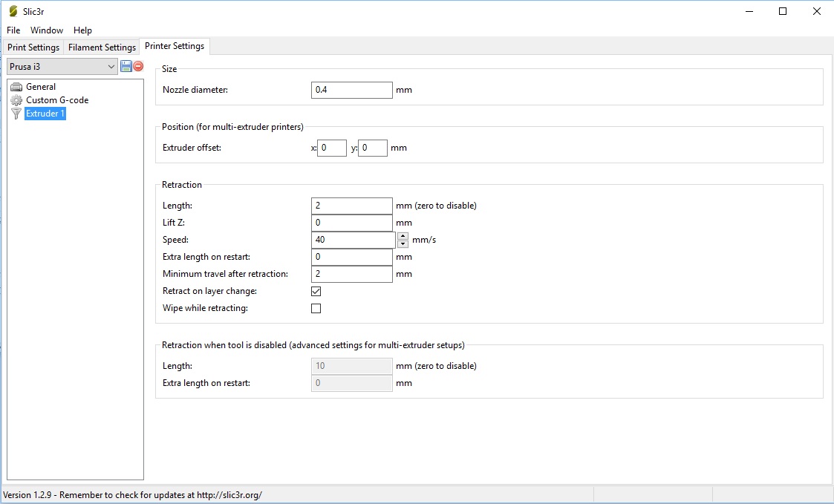This screenshot has width=834, height=504.
Task: Click the retraction Speed input field
Action: pyautogui.click(x=354, y=240)
